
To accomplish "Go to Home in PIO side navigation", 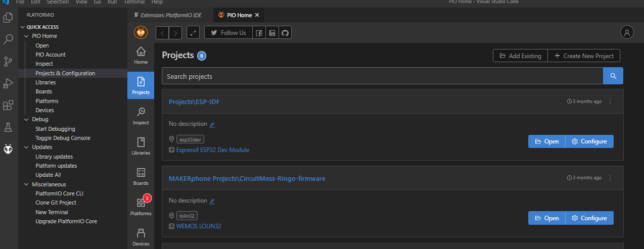I will click(141, 56).
